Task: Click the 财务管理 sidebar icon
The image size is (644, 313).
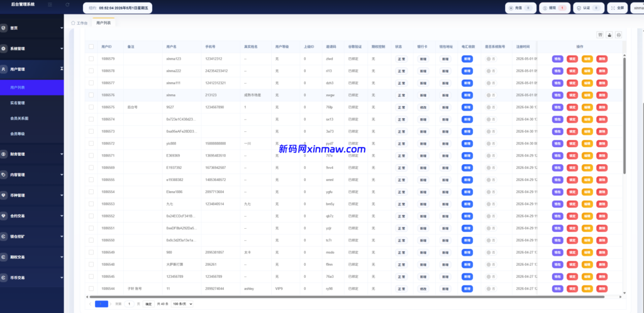Action: point(4,154)
